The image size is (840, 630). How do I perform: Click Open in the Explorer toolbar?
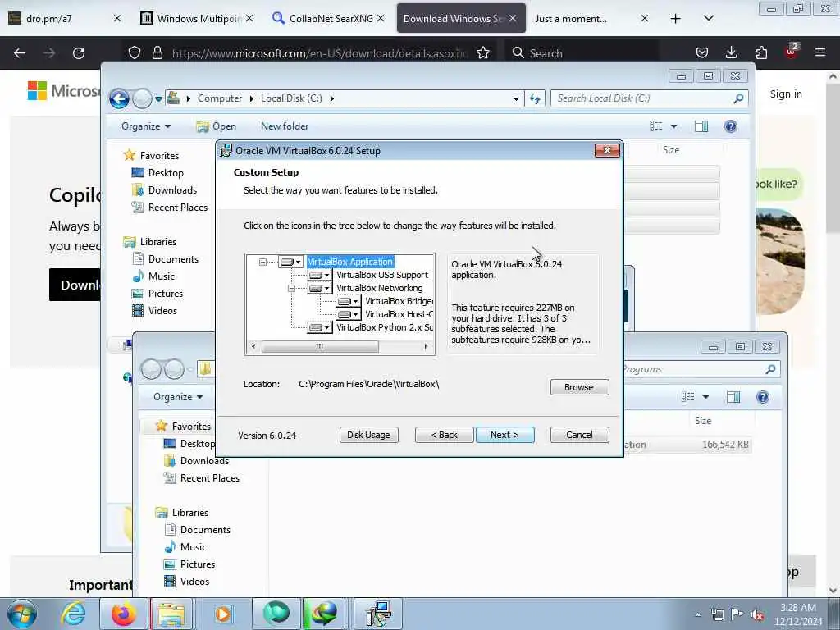[217, 126]
